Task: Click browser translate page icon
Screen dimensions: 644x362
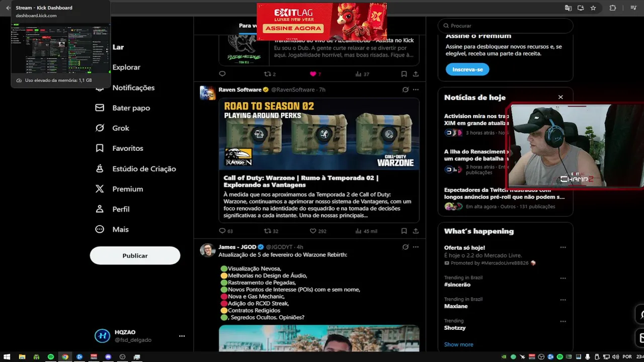Action: [x=568, y=8]
